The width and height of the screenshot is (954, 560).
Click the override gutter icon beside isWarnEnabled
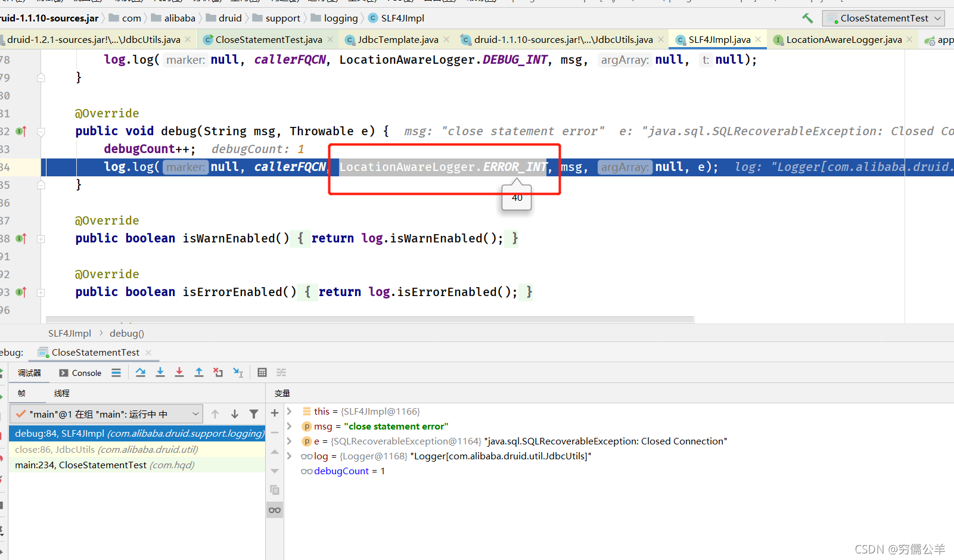[21, 238]
